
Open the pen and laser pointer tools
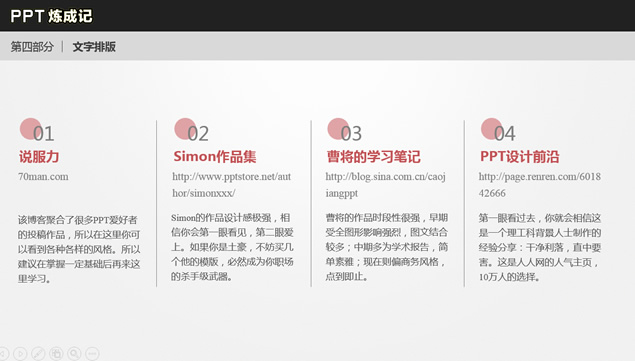pos(38,354)
